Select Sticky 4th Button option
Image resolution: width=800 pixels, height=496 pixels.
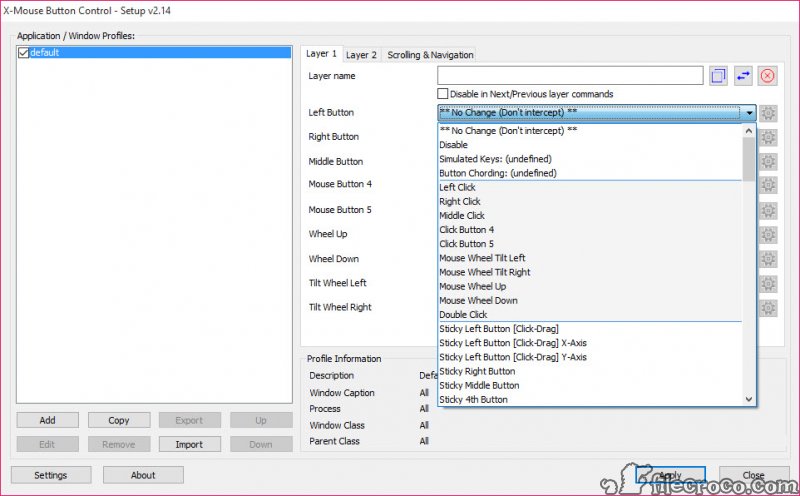click(x=590, y=400)
